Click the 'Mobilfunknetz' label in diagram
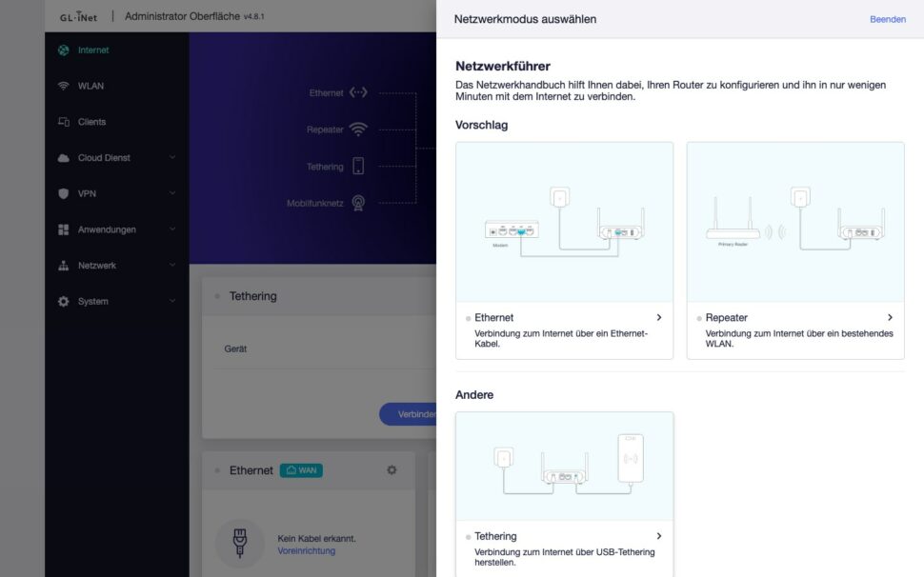Image resolution: width=924 pixels, height=577 pixels. 314,203
